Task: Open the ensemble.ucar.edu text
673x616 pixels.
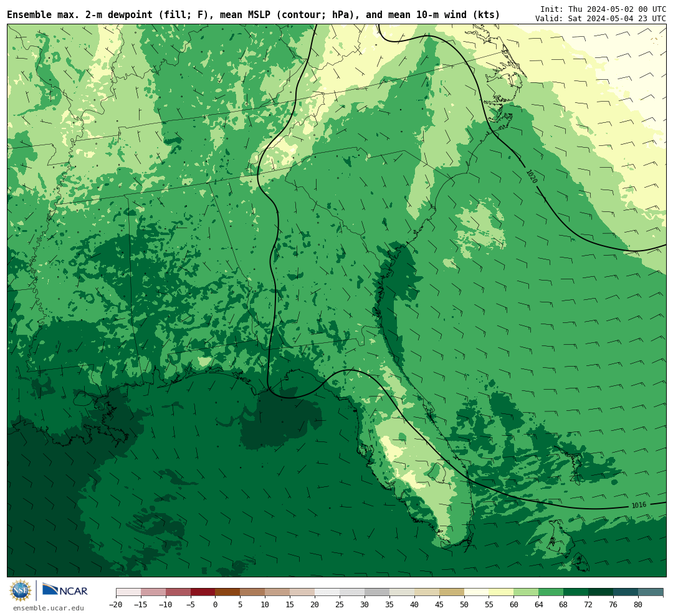Action: (x=49, y=608)
